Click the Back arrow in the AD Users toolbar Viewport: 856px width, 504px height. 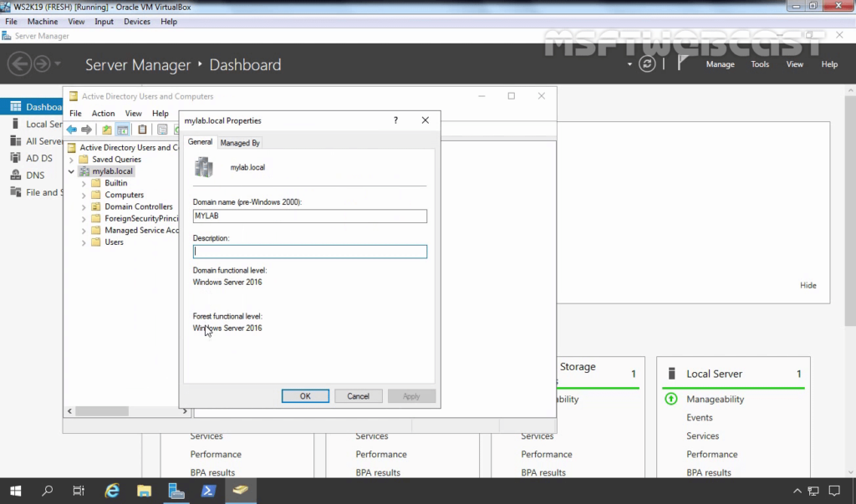(72, 130)
